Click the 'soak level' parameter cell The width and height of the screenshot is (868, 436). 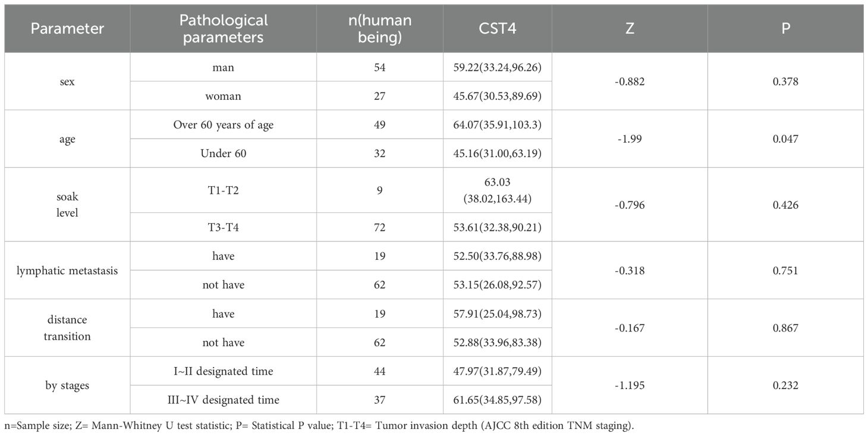click(67, 204)
